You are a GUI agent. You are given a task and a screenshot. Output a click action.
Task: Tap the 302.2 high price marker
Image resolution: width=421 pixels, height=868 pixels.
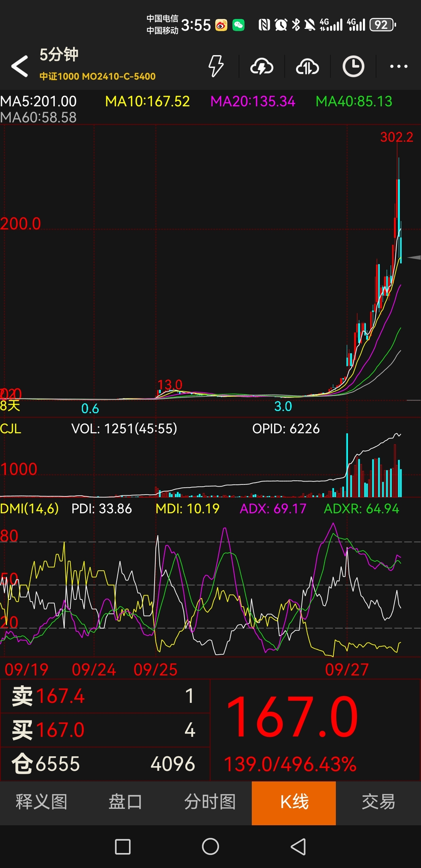point(397,137)
